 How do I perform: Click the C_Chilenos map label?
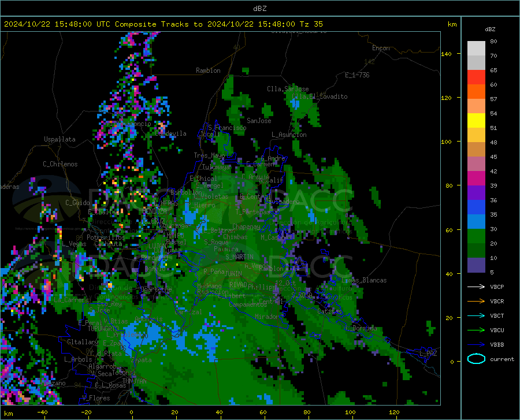click(x=60, y=164)
